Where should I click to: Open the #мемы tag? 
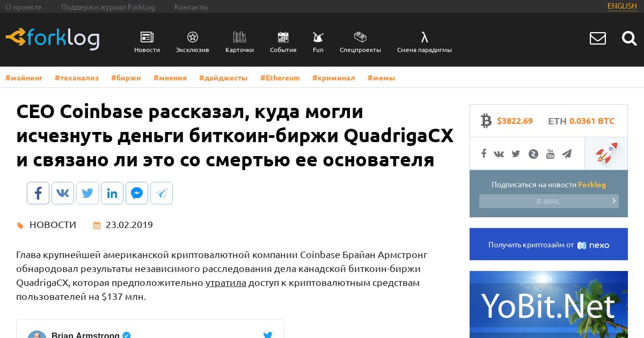pos(382,78)
